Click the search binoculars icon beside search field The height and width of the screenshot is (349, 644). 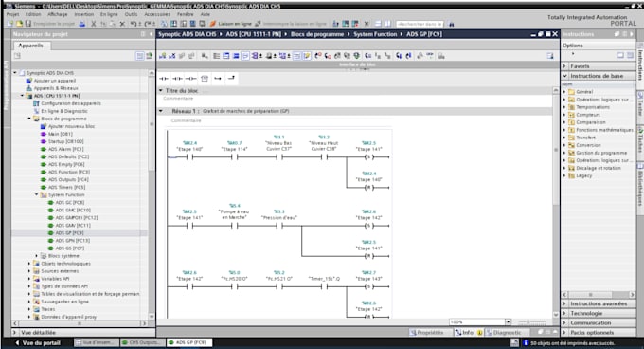(452, 24)
